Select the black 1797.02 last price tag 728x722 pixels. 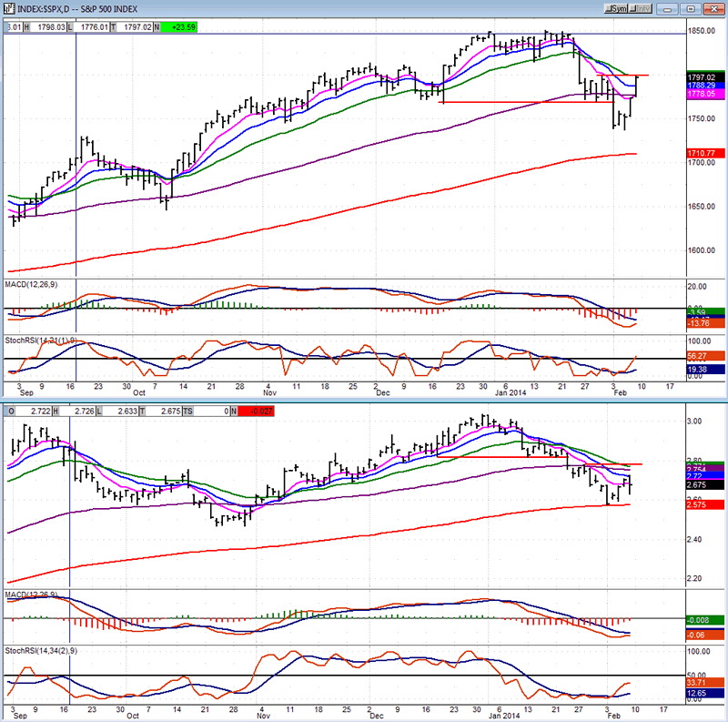click(705, 79)
